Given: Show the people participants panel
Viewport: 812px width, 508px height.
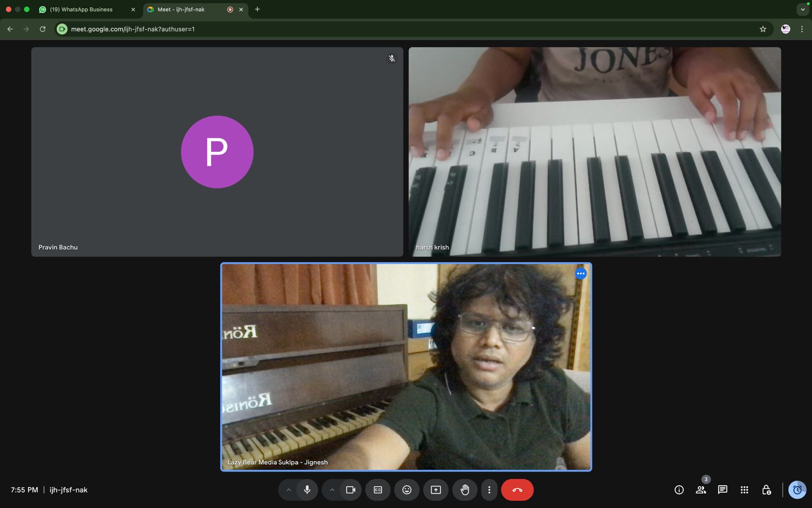Looking at the screenshot, I should pos(701,490).
